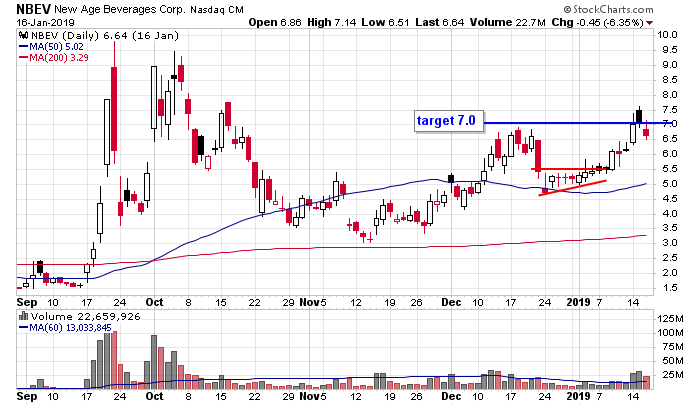Click the Sep label on volume chart axis
700x405 pixels.
[x=27, y=396]
